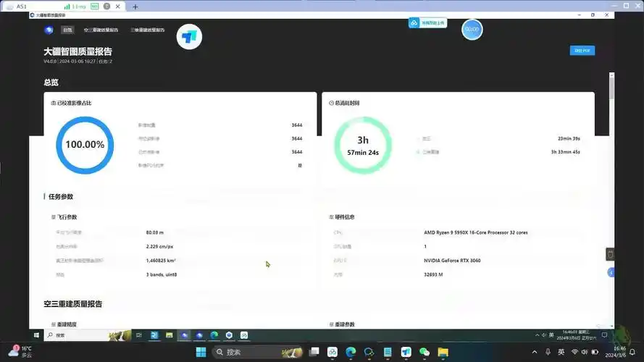Click the blue export PDF button
This screenshot has height=362, width=644.
point(582,51)
